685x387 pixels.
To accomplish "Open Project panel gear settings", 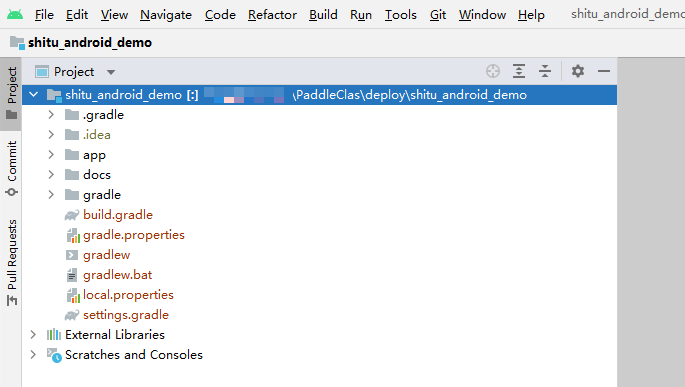I will [x=578, y=71].
